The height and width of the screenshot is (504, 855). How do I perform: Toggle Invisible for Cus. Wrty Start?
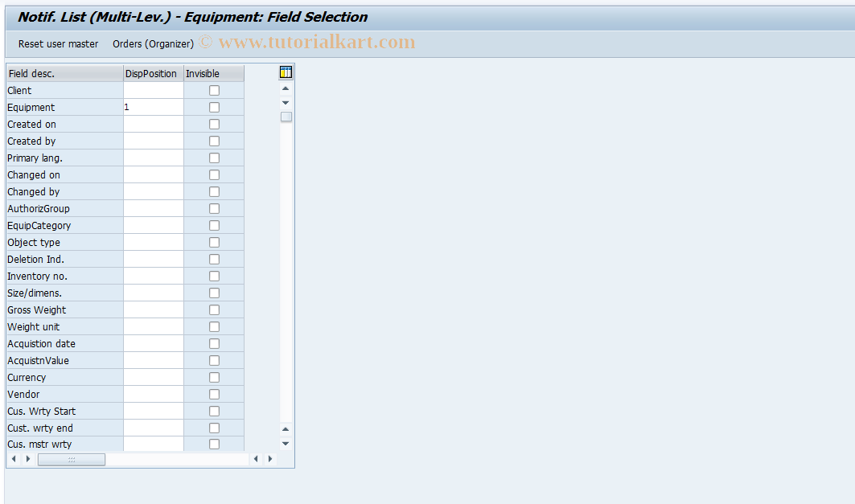[x=214, y=412]
